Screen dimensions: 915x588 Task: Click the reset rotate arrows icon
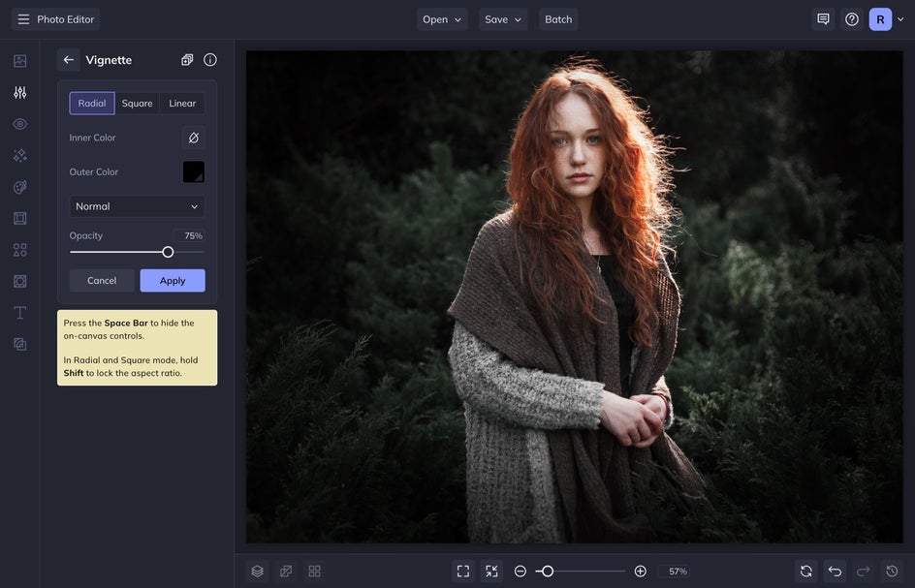click(x=806, y=572)
